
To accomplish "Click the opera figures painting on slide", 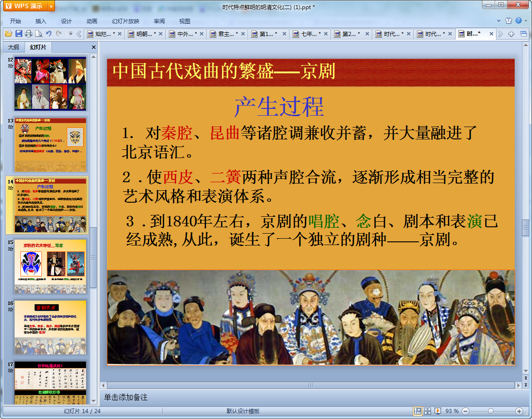I will (x=311, y=317).
